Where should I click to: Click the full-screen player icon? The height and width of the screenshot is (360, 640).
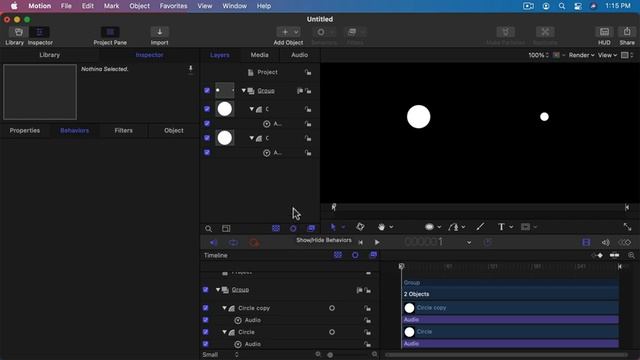coord(627,227)
